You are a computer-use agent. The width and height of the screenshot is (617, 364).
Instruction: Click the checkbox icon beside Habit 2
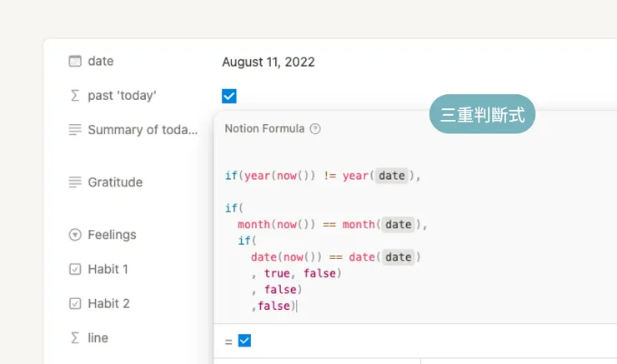pyautogui.click(x=75, y=303)
